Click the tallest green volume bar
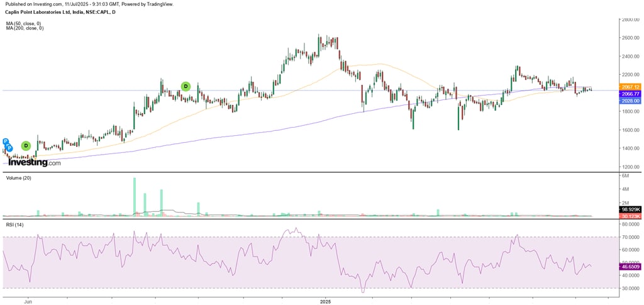Image resolution: width=644 pixels, height=305 pixels. [135, 197]
